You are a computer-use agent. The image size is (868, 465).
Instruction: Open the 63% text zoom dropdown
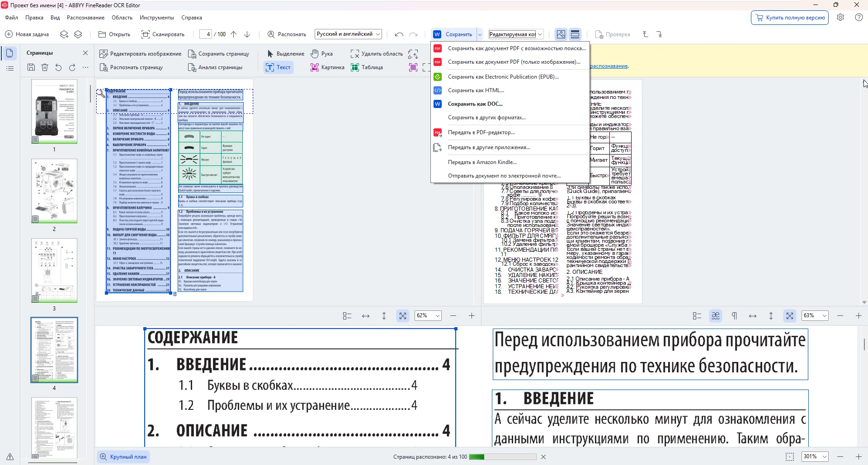click(815, 316)
